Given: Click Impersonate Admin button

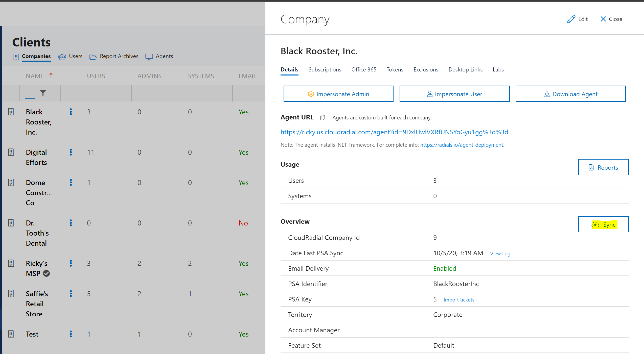Looking at the screenshot, I should click(x=338, y=94).
